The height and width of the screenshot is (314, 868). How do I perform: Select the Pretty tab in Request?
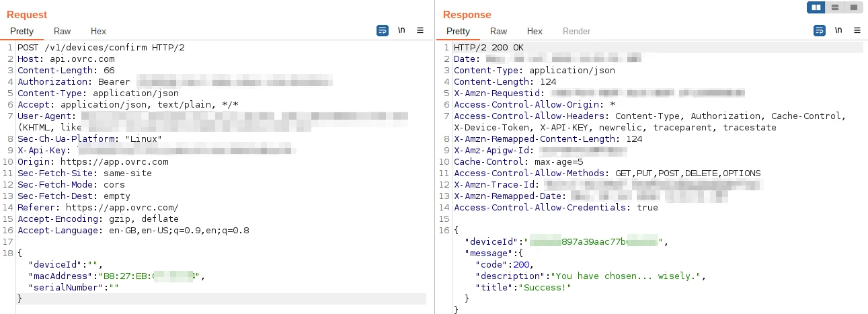tap(22, 31)
